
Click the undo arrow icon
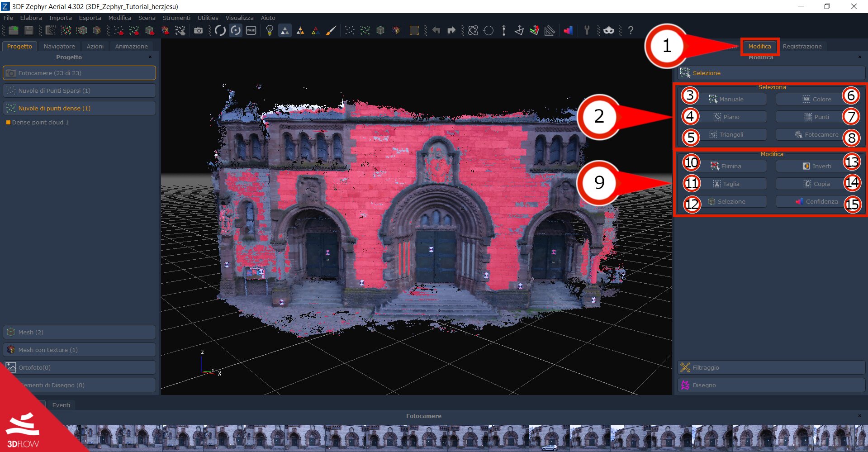[x=436, y=30]
